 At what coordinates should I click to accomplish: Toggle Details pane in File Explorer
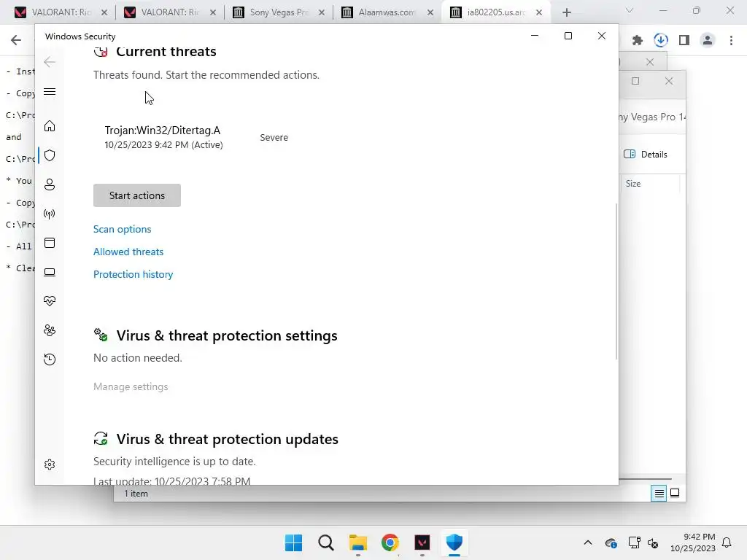pyautogui.click(x=646, y=155)
